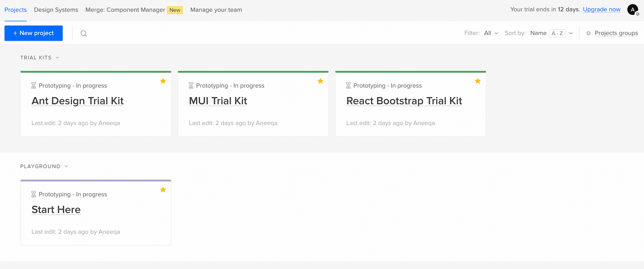
Task: Click the Upgrade now link
Action: click(602, 9)
